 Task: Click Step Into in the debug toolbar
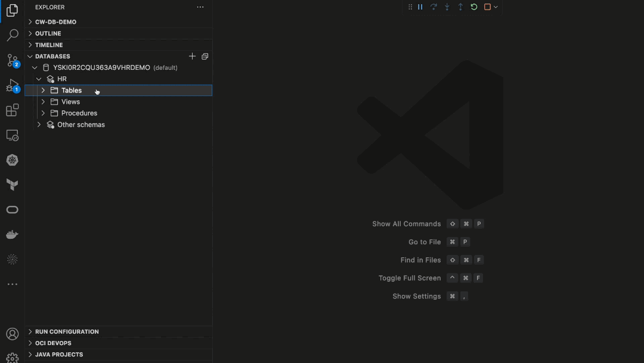pos(447,7)
